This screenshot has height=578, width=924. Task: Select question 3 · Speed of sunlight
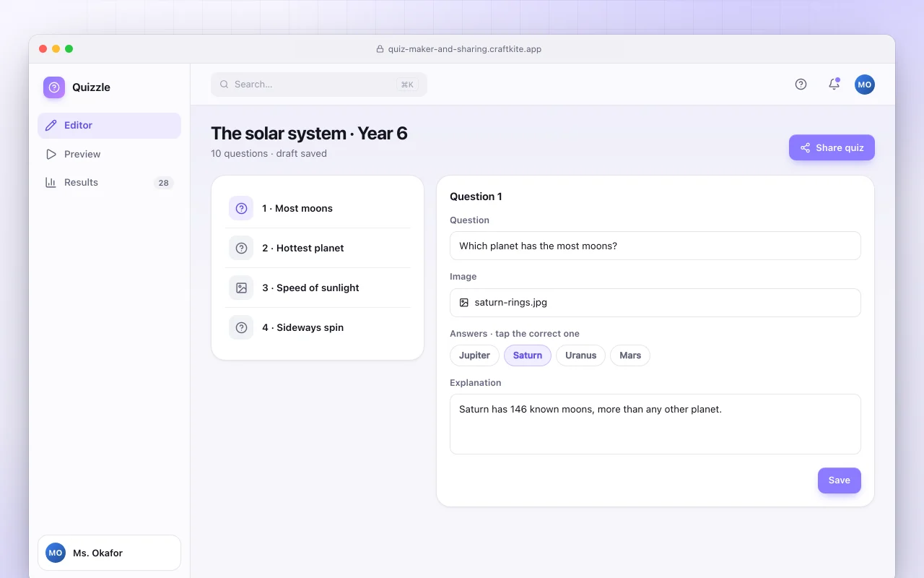[318, 288]
